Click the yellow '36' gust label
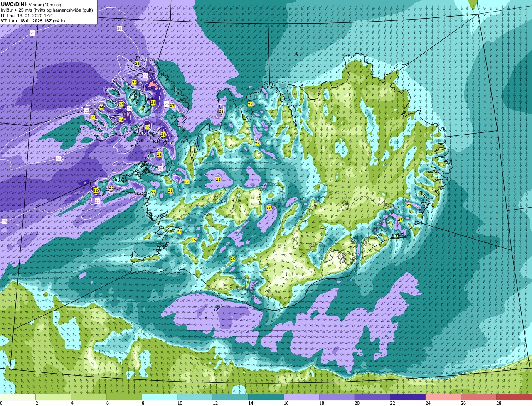Screen dimensions: 532x406 (96, 191)
